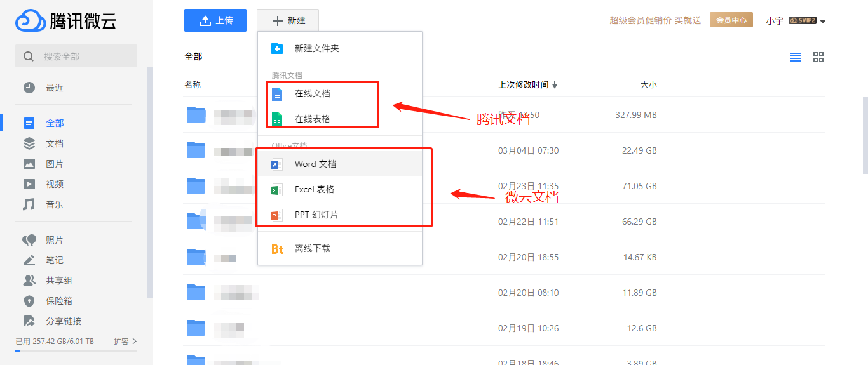Choose 在线文档 menu entry

[340, 94]
